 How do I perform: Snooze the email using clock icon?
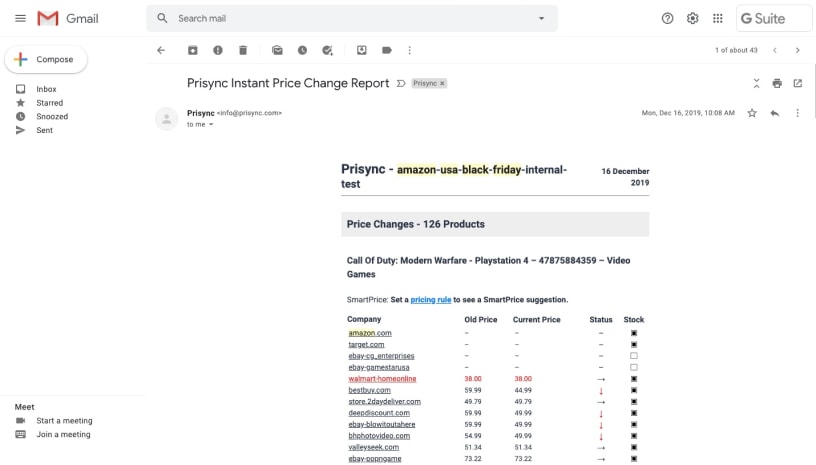[302, 50]
